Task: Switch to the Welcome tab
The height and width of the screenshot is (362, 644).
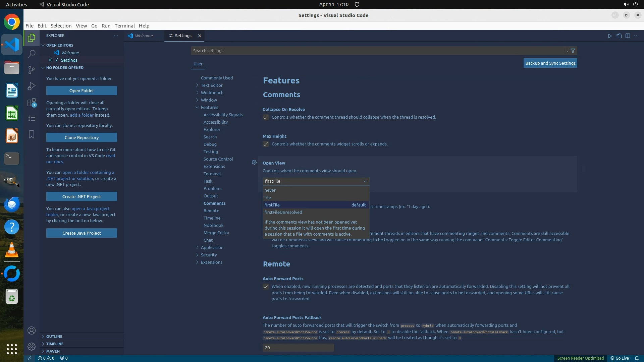Action: pyautogui.click(x=144, y=36)
